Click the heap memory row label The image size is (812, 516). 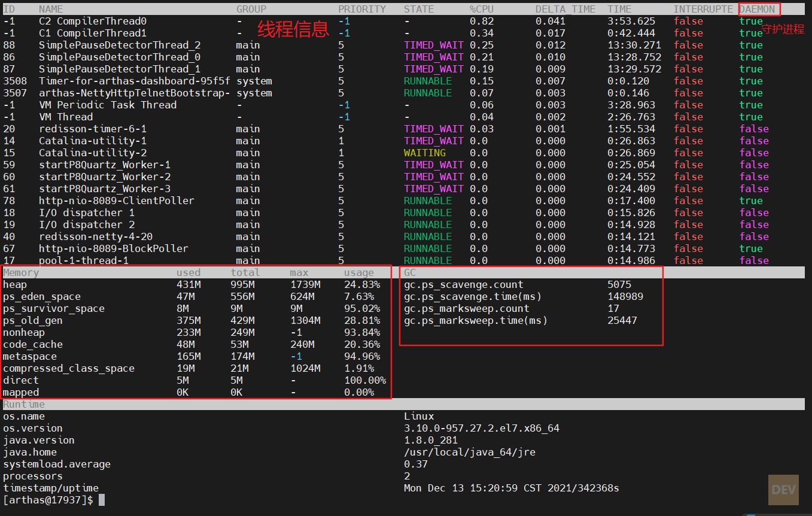pos(15,284)
